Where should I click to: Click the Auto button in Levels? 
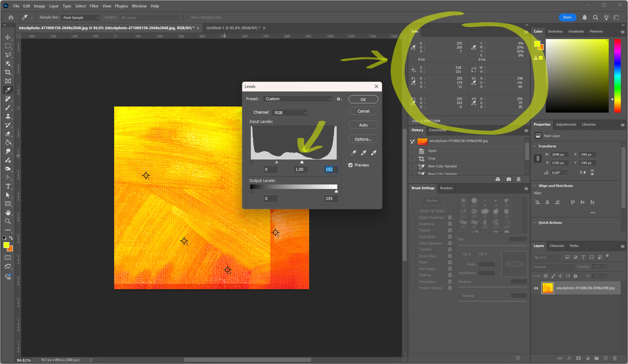pyautogui.click(x=363, y=125)
